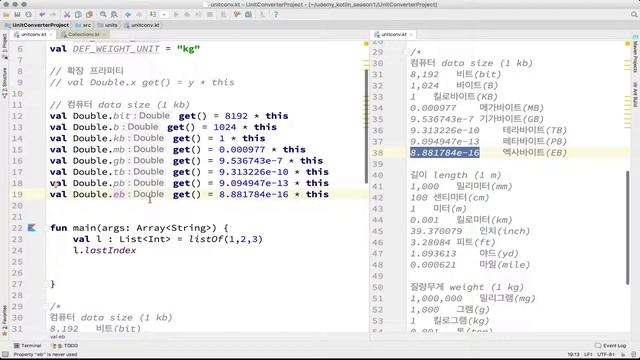The height and width of the screenshot is (360, 640).
Task: Open the Structure tool window
Action: coord(4,83)
